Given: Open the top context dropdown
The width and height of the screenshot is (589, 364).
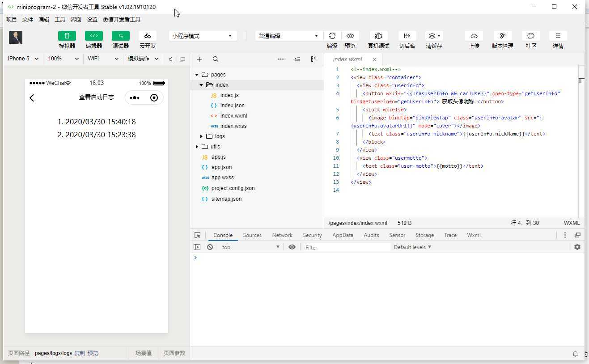Looking at the screenshot, I should coord(250,247).
